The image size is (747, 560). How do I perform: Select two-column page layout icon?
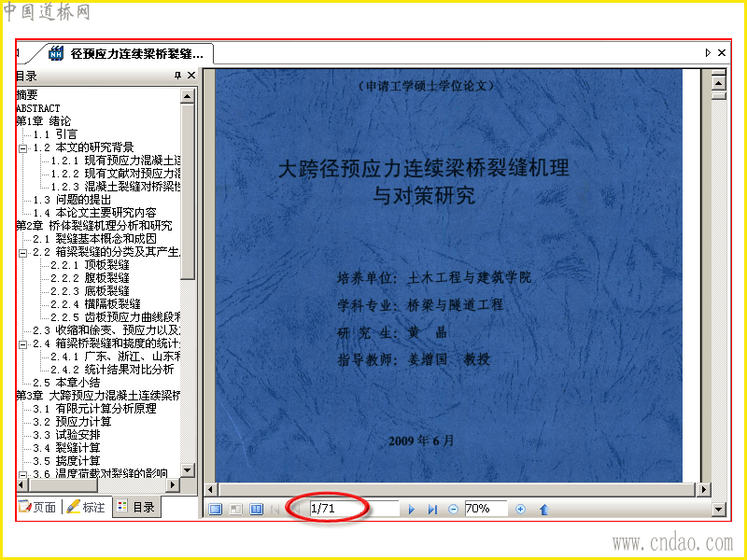pos(256,509)
